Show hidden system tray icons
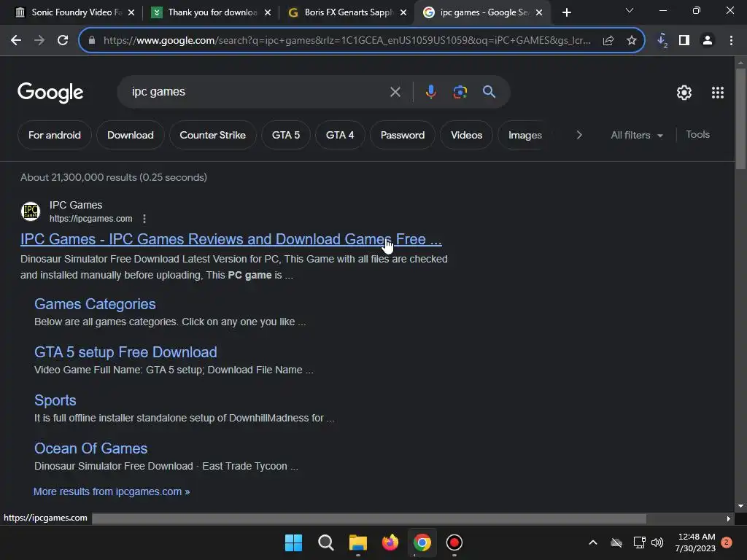747x560 pixels. click(x=593, y=542)
